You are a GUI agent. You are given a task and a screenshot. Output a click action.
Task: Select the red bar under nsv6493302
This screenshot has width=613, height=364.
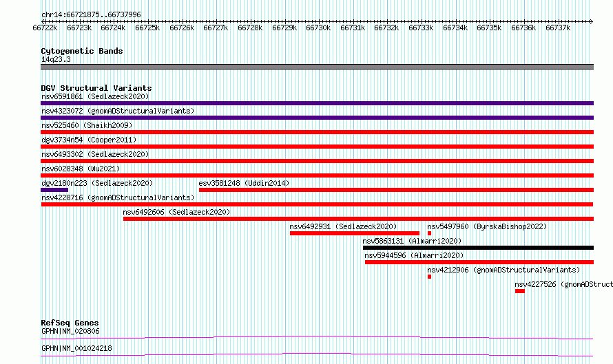point(317,161)
